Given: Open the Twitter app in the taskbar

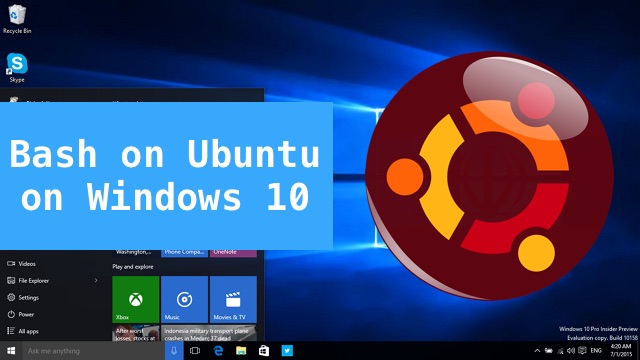Looking at the screenshot, I should pos(287,351).
